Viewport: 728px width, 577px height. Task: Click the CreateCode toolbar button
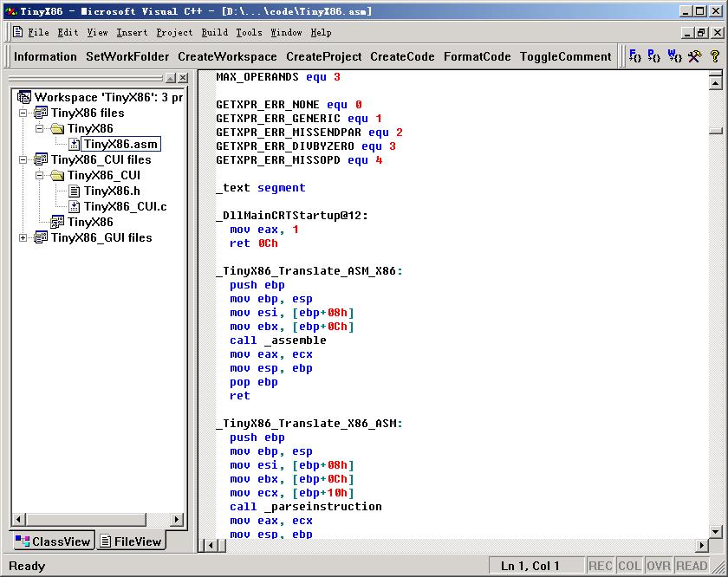pos(402,56)
